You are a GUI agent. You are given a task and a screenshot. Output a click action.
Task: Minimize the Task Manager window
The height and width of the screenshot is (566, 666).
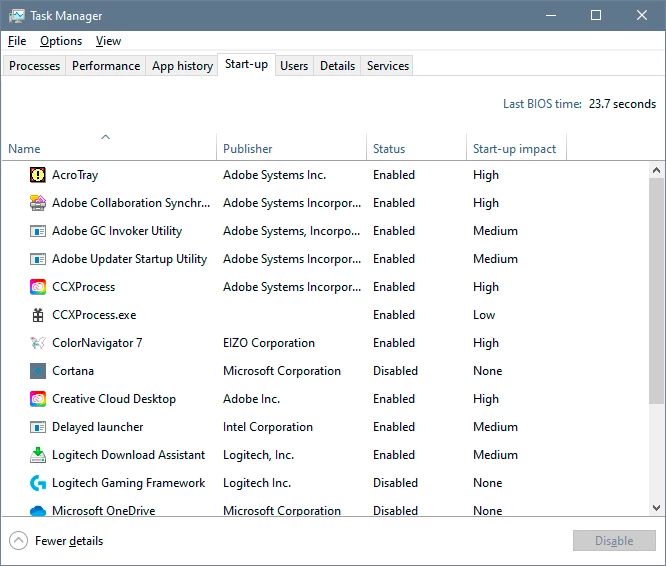551,15
